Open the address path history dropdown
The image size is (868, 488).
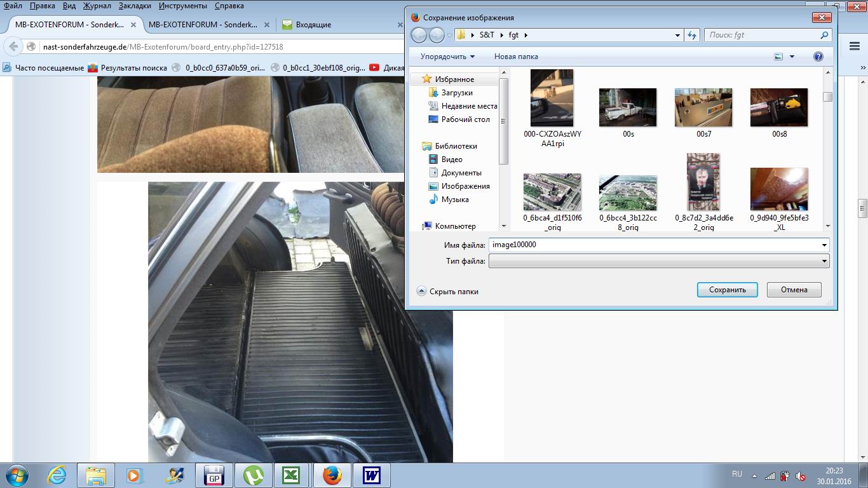pos(677,36)
